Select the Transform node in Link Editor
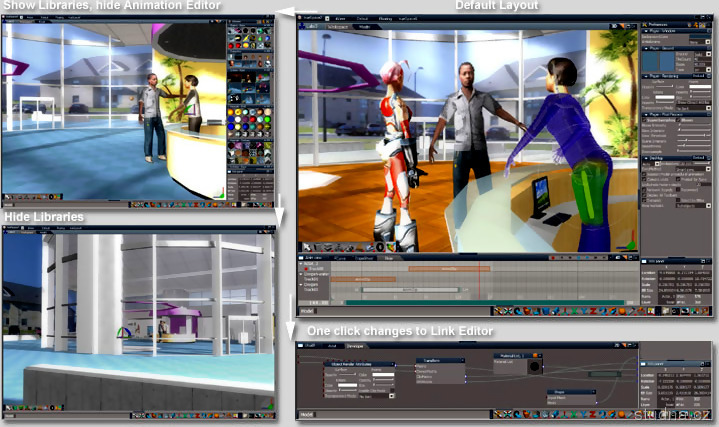719x427 pixels. click(440, 360)
